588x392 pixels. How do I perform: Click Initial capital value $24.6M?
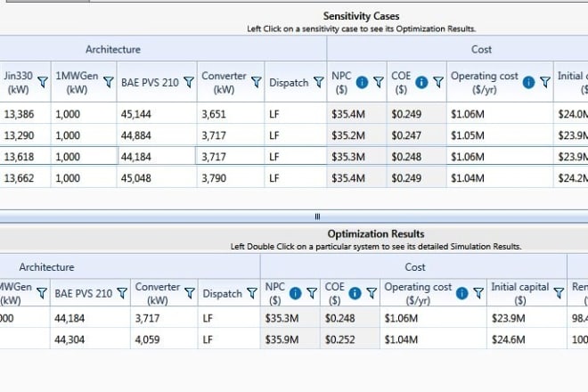(x=508, y=339)
